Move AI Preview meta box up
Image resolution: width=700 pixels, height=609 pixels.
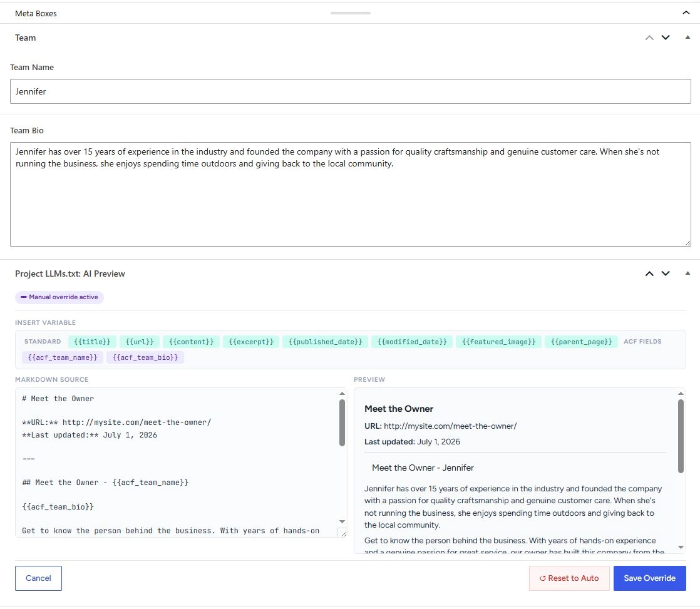[x=649, y=274]
